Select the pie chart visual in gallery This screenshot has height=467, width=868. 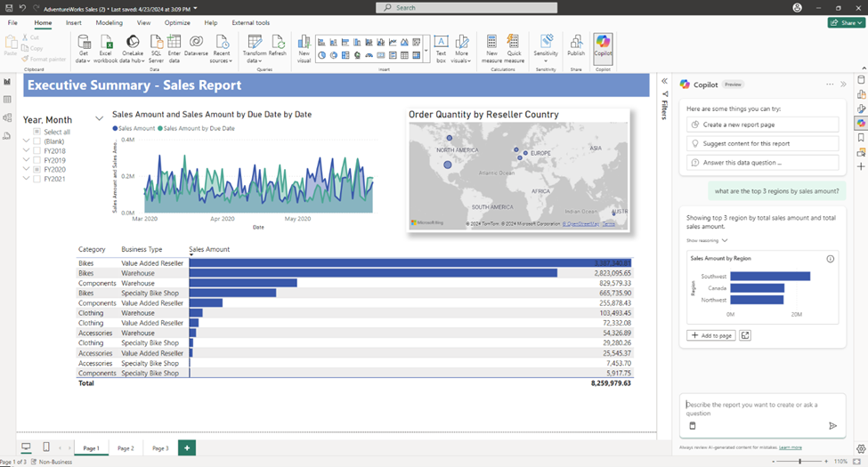[x=321, y=55]
